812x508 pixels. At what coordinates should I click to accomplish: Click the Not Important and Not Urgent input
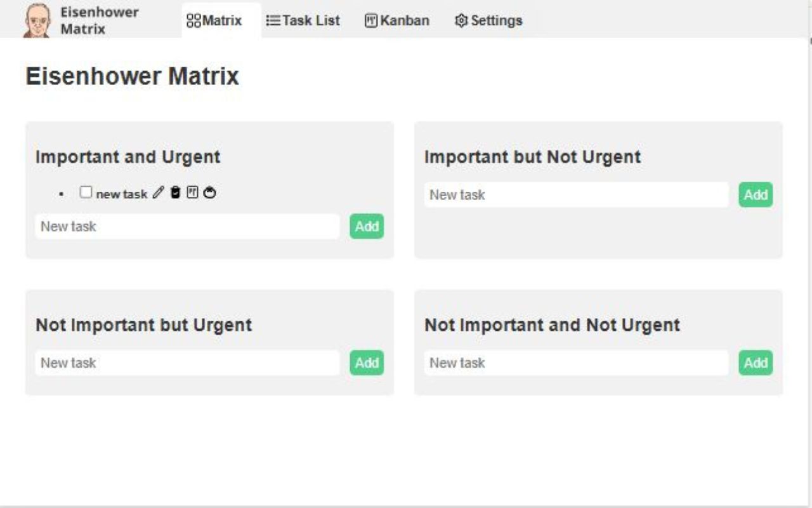click(576, 363)
